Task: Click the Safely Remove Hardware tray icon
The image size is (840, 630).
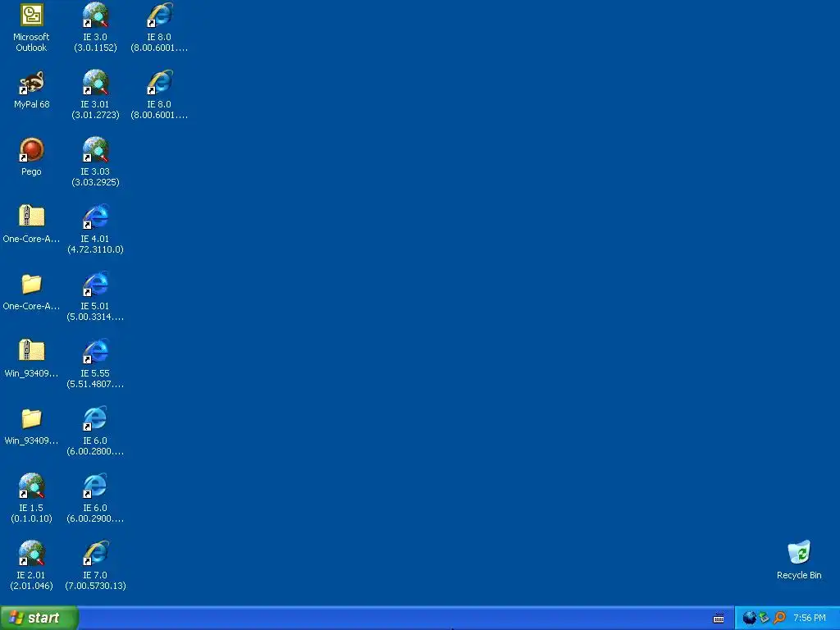Action: tap(765, 618)
